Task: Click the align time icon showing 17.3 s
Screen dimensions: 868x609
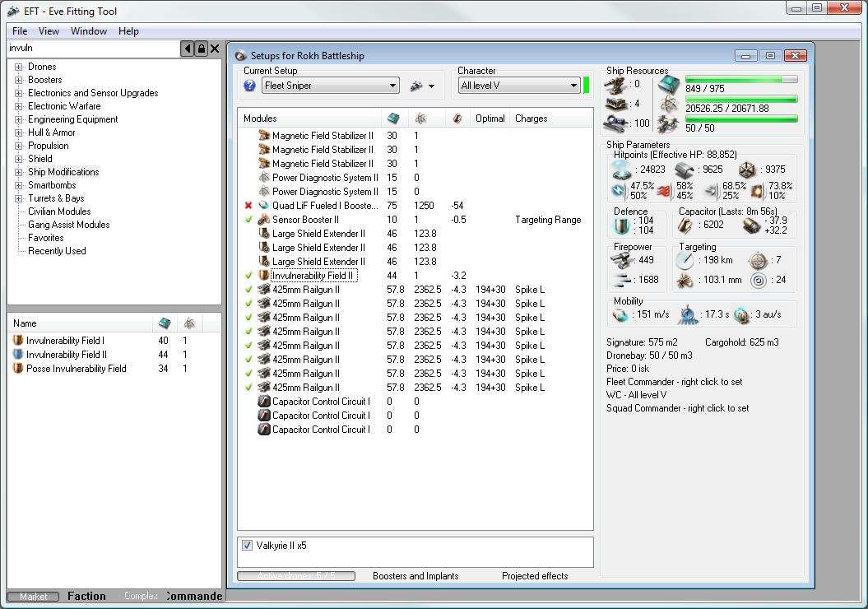Action: pyautogui.click(x=687, y=314)
